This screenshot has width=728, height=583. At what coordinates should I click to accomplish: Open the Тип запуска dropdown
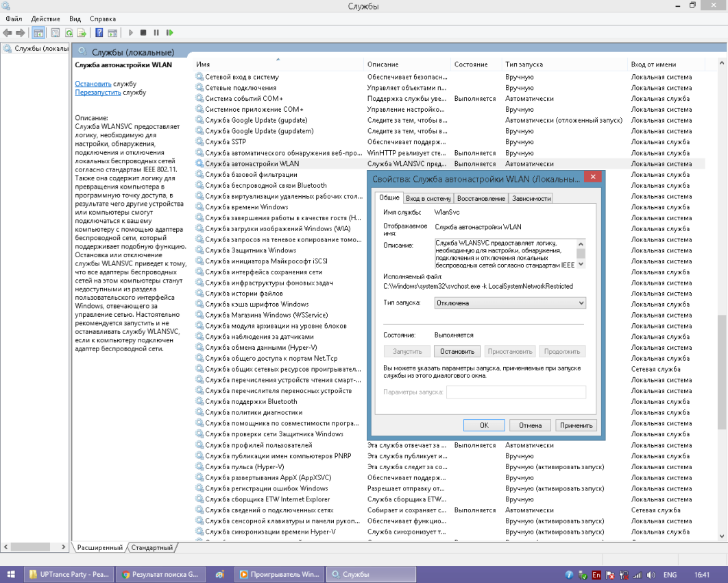click(x=510, y=302)
